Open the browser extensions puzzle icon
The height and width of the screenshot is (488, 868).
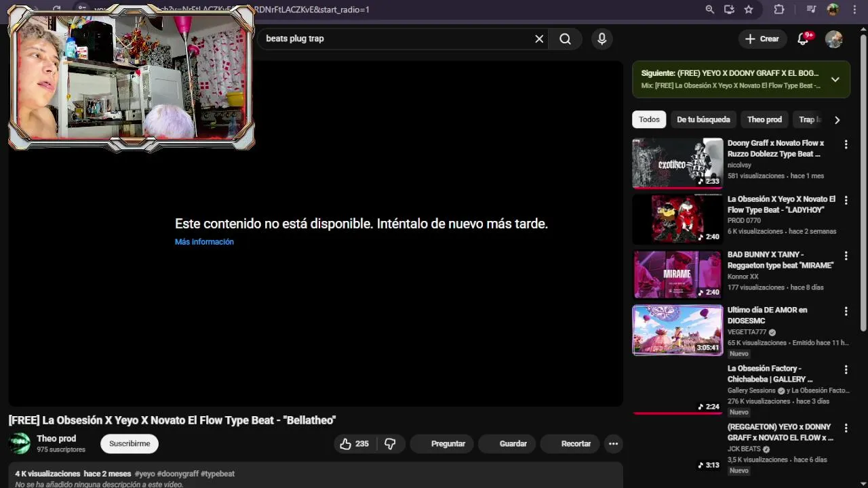coord(779,9)
